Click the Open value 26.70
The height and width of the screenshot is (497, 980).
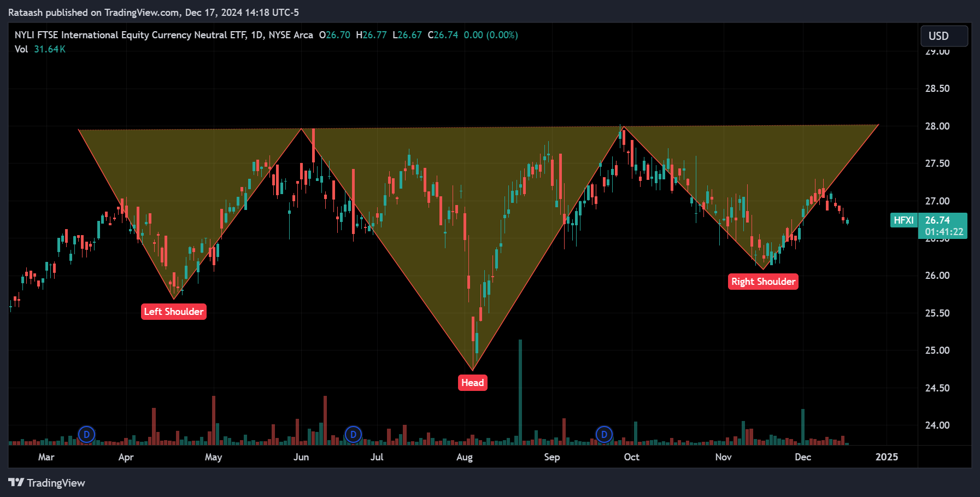335,35
